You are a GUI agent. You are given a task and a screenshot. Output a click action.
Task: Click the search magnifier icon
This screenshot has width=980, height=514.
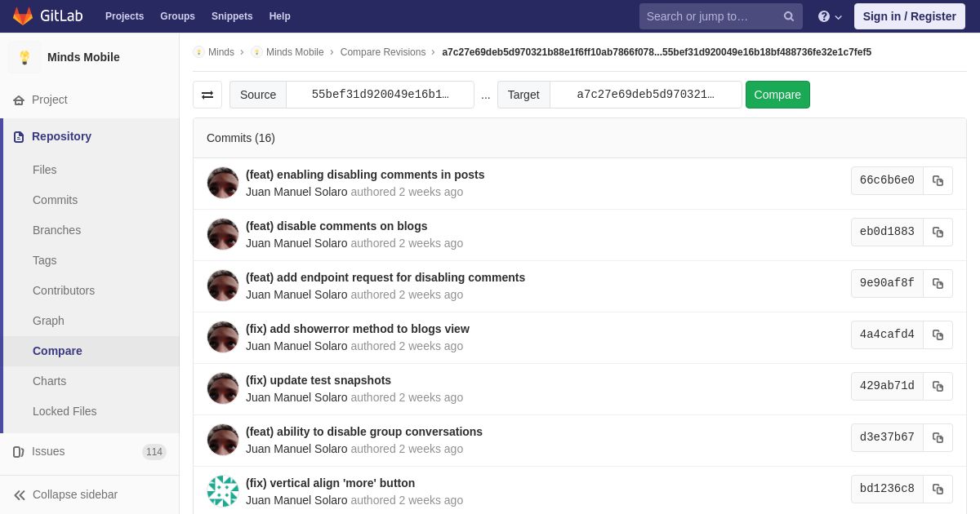coord(789,16)
